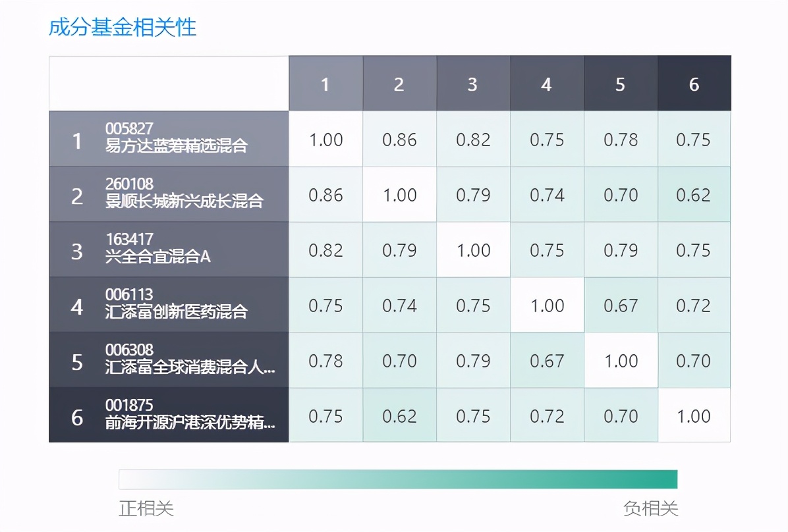Image resolution: width=788 pixels, height=532 pixels.
Task: Select column header 3 in the matrix
Action: click(473, 84)
